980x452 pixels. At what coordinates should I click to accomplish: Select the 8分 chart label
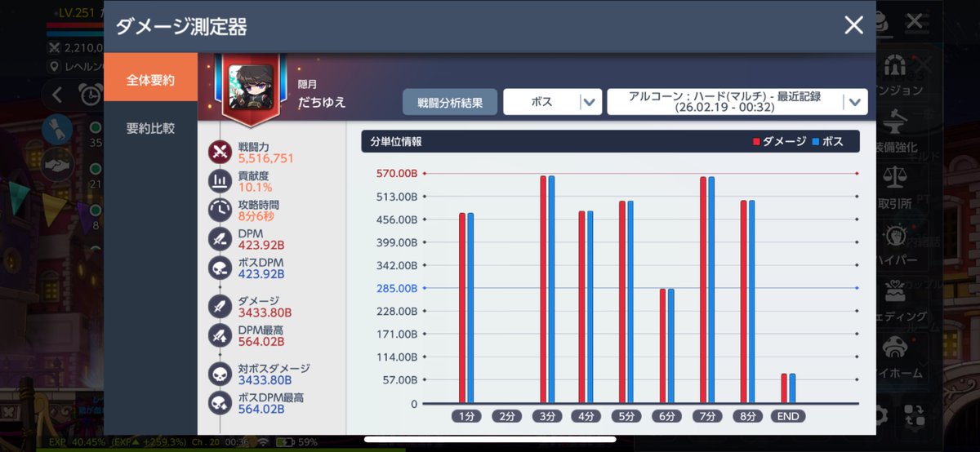[x=746, y=416]
